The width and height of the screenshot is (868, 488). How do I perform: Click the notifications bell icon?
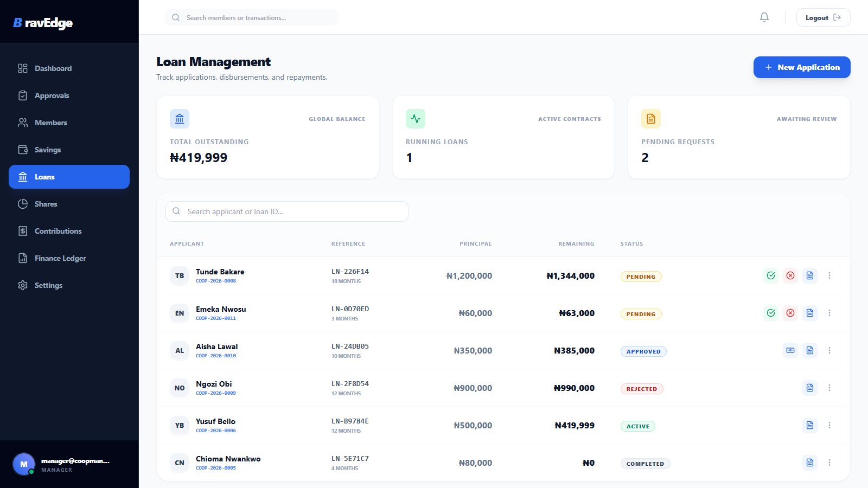click(x=764, y=17)
